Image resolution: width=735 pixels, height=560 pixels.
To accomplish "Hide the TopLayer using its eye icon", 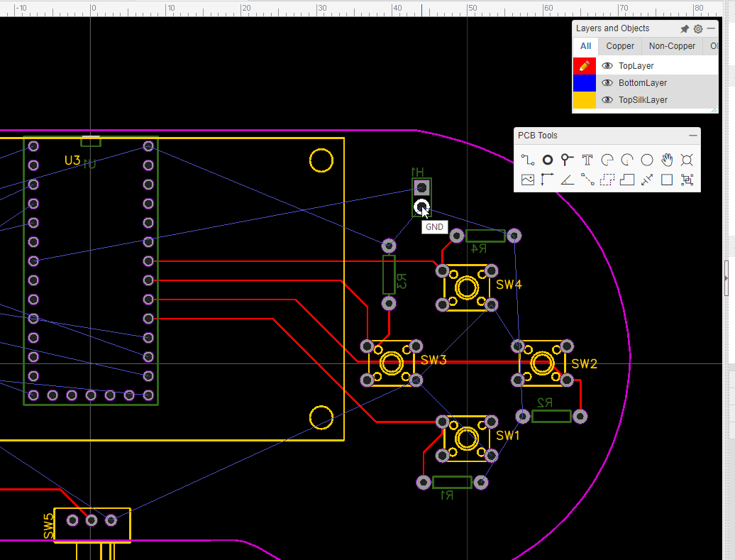I will 607,65.
